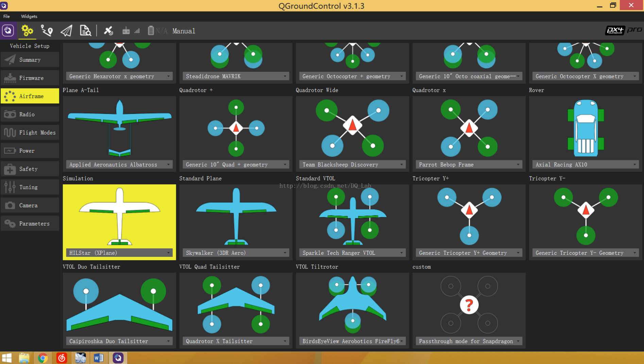Select the Tricopter Y+ airframe image

(469, 216)
